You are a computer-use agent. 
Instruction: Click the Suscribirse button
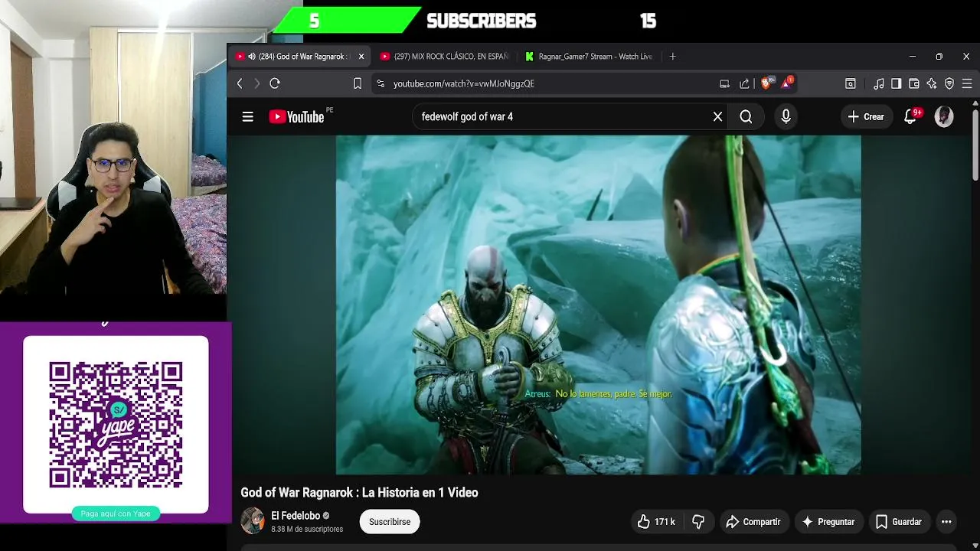point(390,522)
